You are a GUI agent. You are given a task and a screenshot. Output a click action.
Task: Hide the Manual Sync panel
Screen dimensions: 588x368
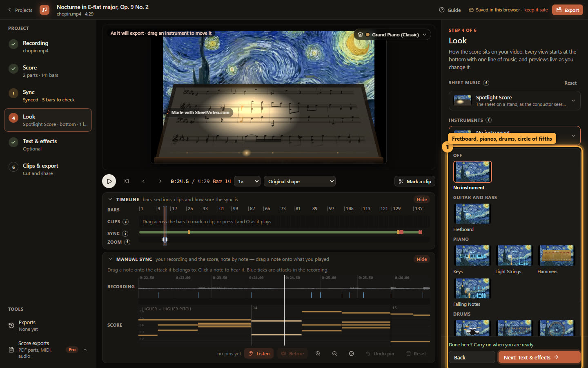(422, 259)
